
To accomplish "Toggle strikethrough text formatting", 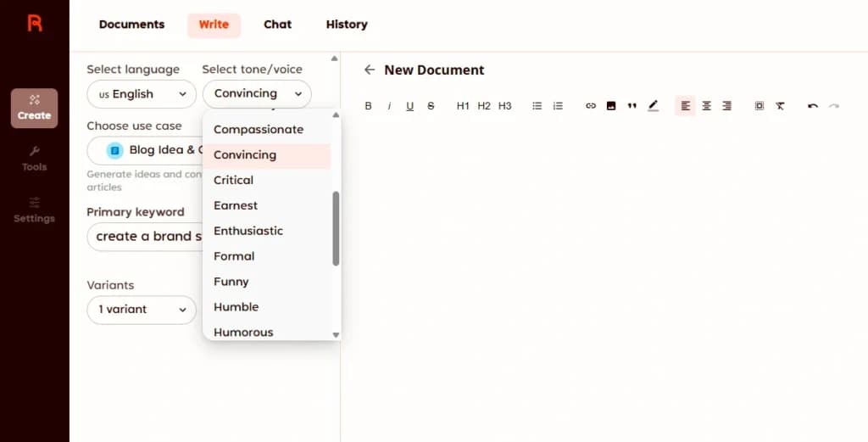I will [431, 106].
